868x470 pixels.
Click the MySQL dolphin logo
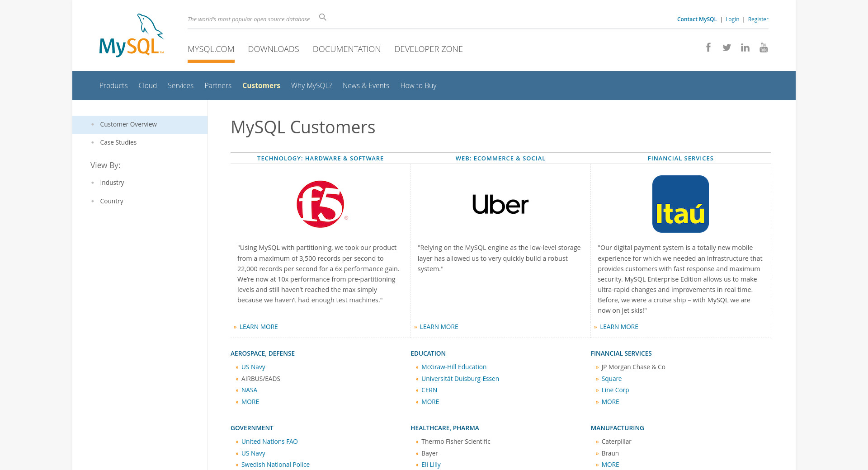click(131, 36)
